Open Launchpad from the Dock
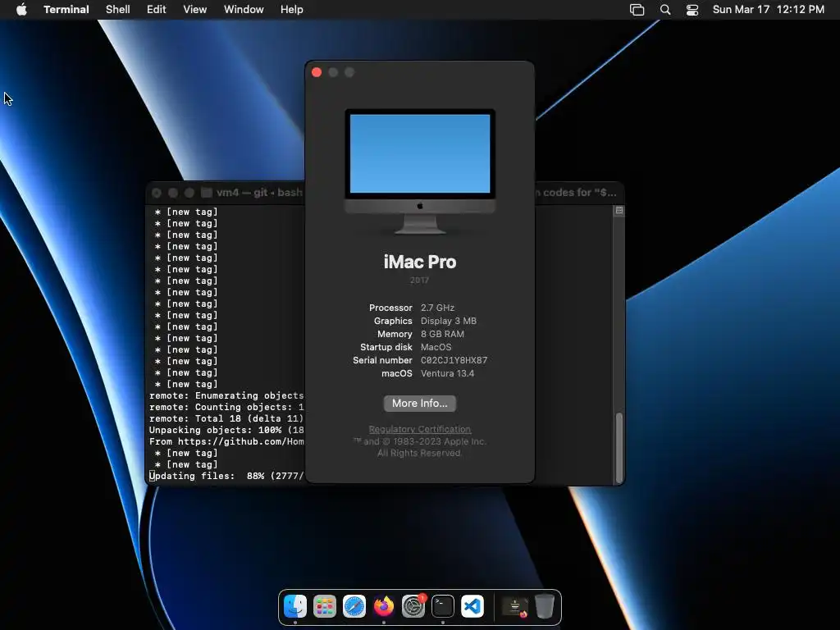 coord(325,606)
